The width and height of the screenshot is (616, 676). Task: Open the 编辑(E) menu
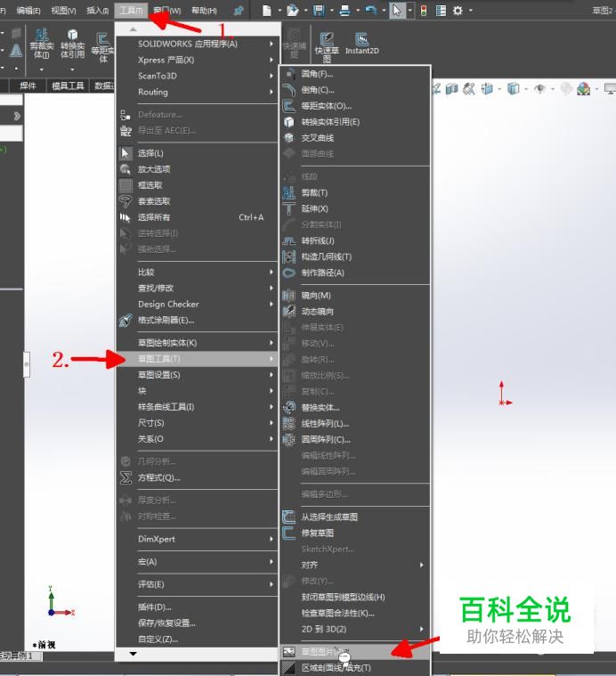pos(28,11)
